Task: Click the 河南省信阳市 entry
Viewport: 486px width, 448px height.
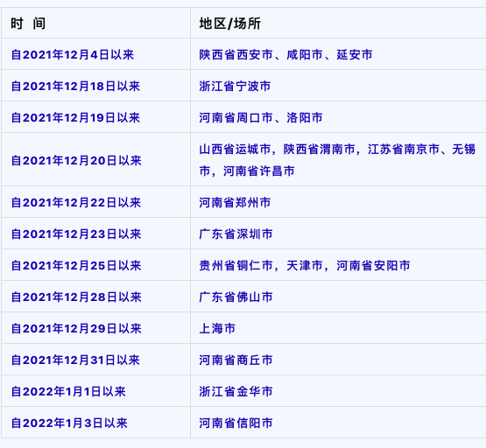Action: tap(236, 423)
